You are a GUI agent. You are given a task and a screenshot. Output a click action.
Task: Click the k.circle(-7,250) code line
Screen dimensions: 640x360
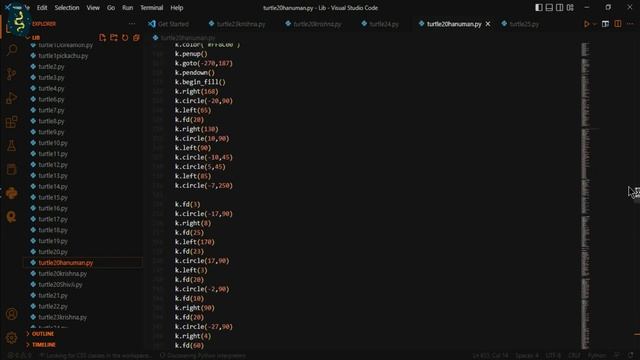coord(204,185)
